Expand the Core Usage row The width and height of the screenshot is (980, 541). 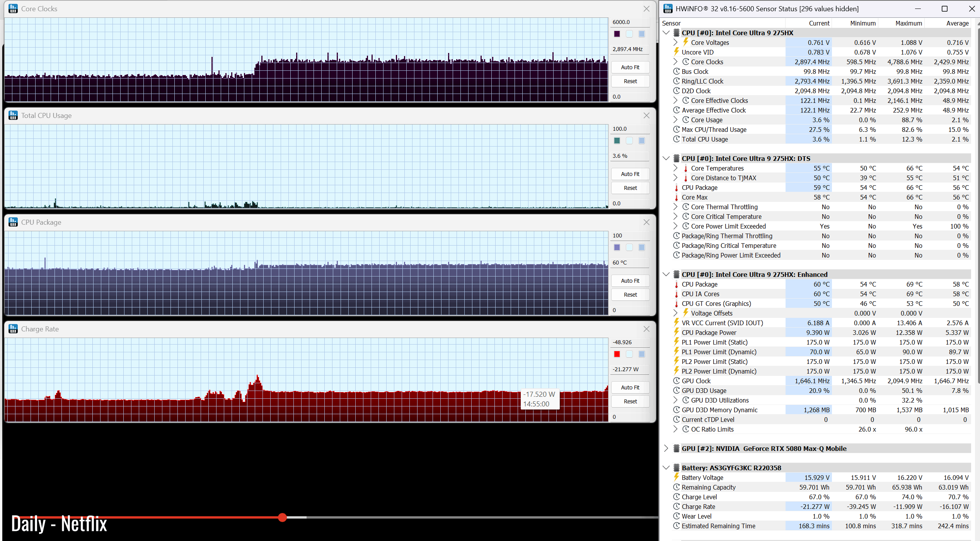675,120
